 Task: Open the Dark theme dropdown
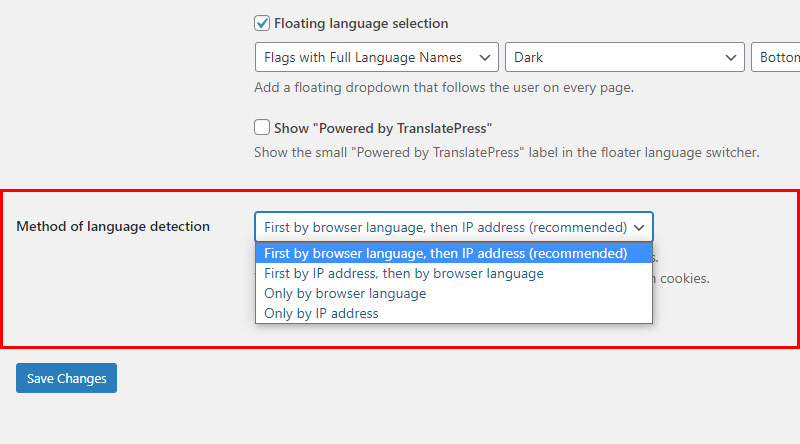(x=624, y=57)
